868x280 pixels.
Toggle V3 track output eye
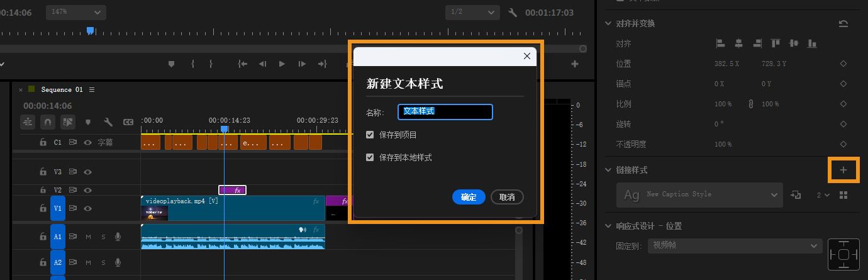[88, 172]
